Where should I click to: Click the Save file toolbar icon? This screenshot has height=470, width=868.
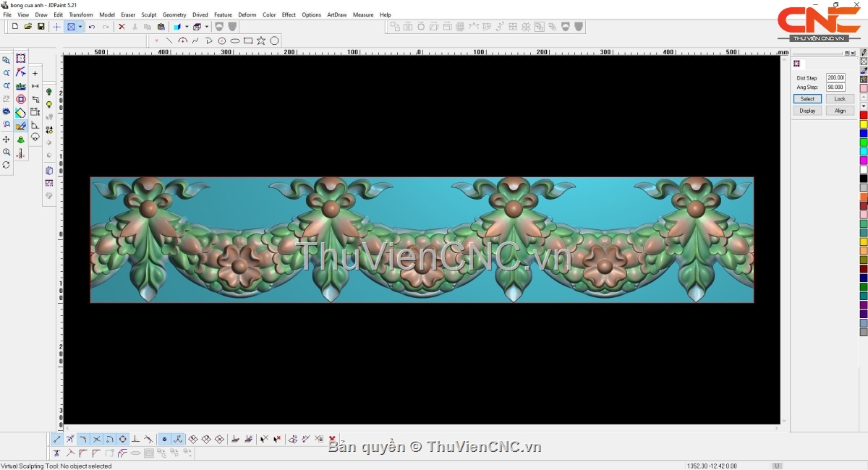(41, 27)
